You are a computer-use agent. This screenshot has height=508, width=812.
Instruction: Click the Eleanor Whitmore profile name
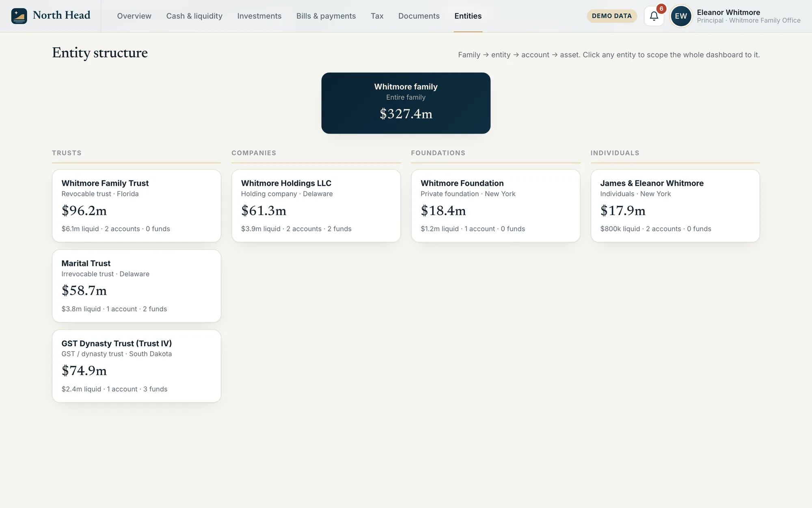[728, 12]
